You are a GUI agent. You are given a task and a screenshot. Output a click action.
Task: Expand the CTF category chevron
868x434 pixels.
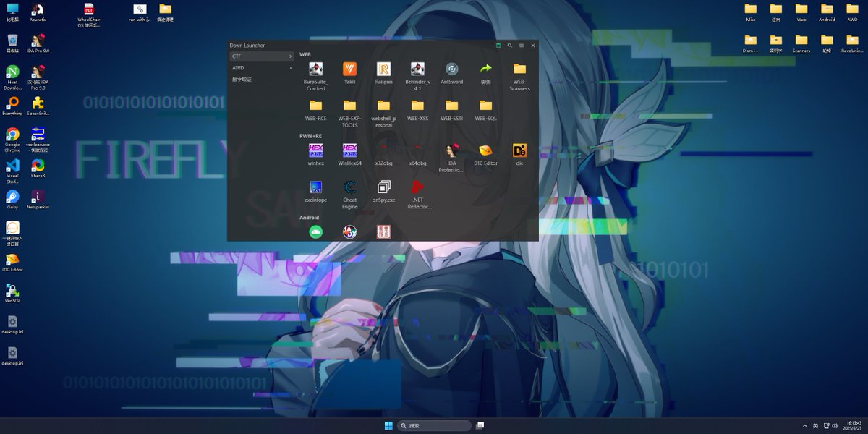pyautogui.click(x=291, y=56)
